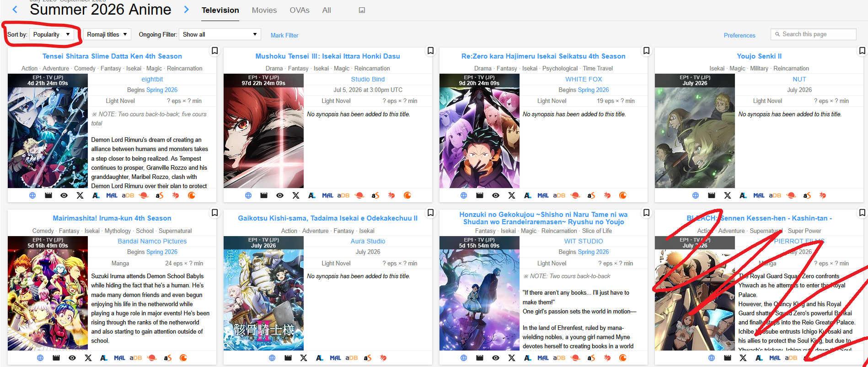
Task: Open the Kitsu icon for Gaikotsu Kishi-sama
Action: (383, 358)
